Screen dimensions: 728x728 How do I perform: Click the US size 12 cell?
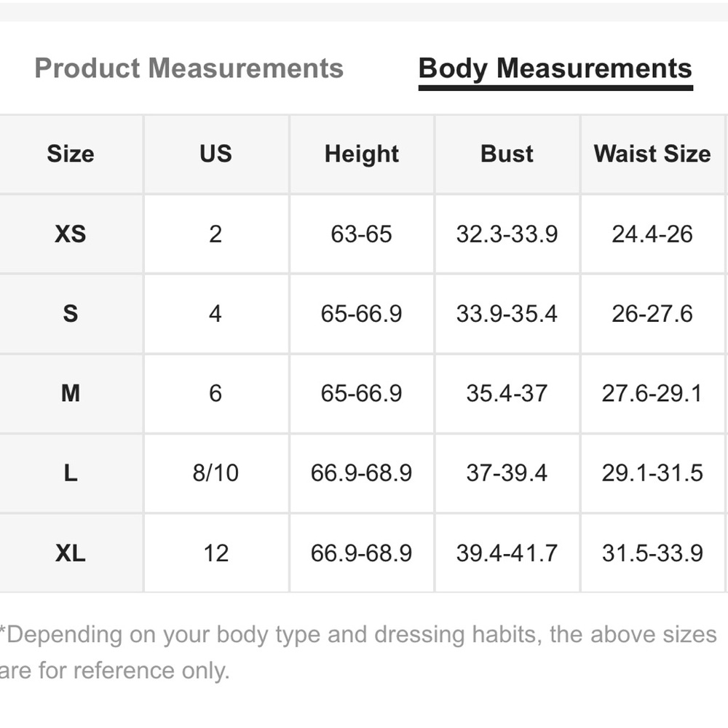click(216, 553)
